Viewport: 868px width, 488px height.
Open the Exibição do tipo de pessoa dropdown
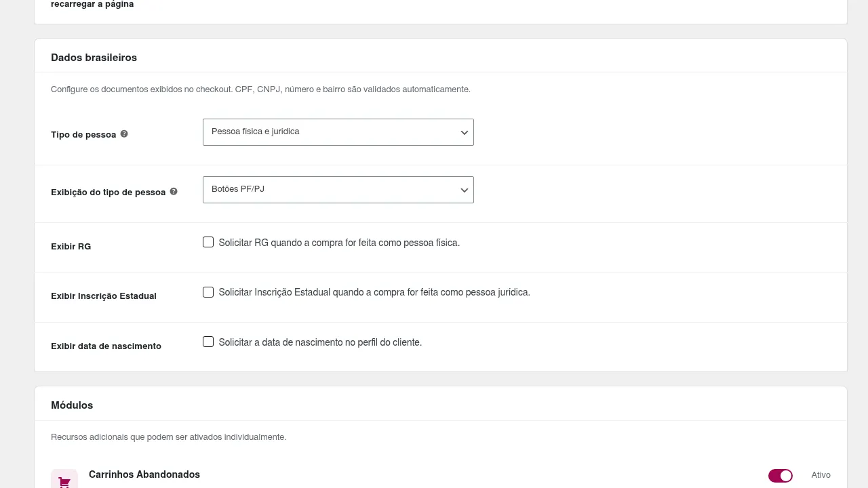[x=338, y=190]
